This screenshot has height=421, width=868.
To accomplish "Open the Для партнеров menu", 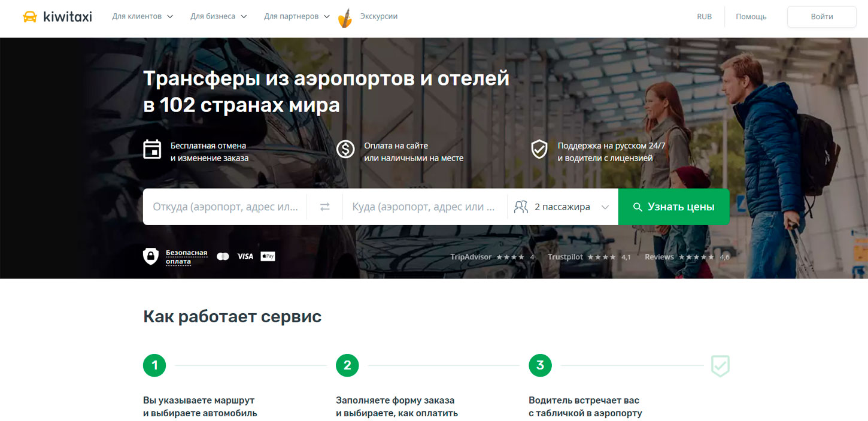I will click(297, 16).
